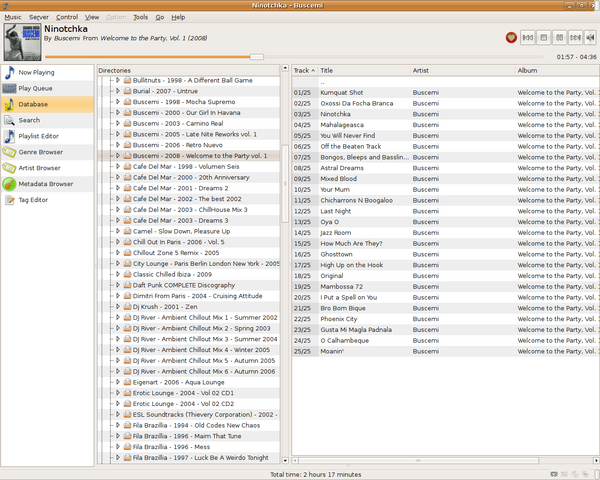Sort tracks by the Track column header
The width and height of the screenshot is (600, 480).
305,70
